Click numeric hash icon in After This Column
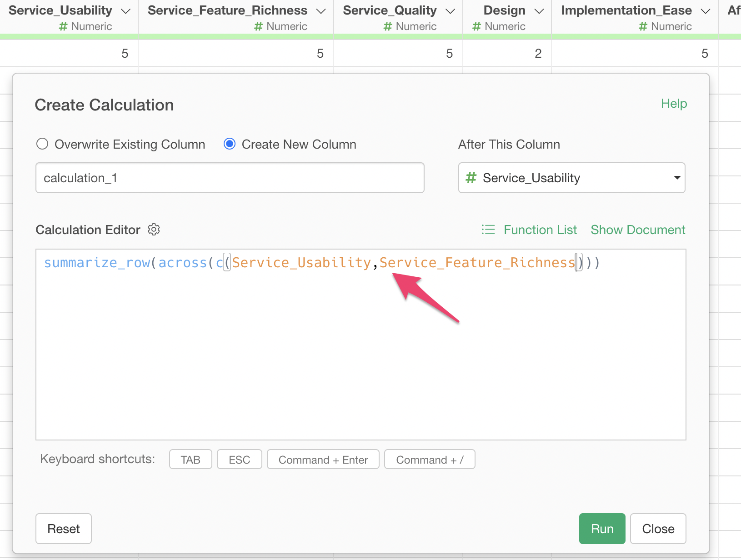Viewport: 741px width, 560px height. point(471,178)
